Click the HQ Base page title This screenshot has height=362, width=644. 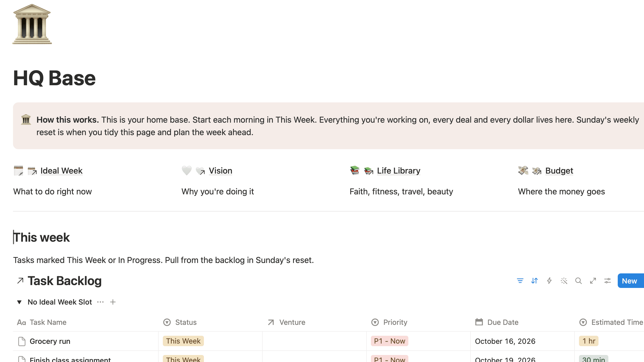pos(54,78)
